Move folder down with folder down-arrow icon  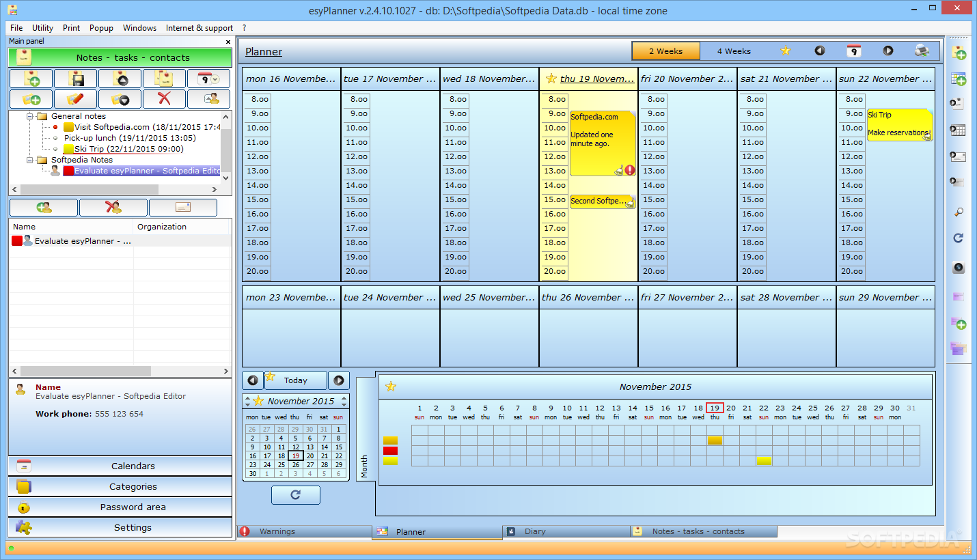120,99
